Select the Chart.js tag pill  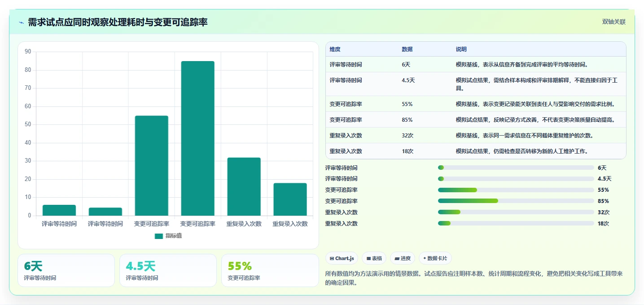(342, 258)
